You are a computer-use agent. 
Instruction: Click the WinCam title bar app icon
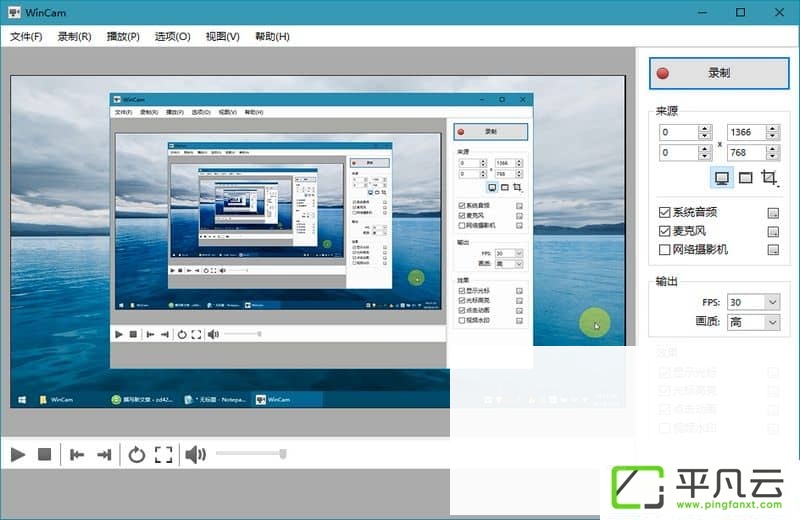pyautogui.click(x=14, y=12)
